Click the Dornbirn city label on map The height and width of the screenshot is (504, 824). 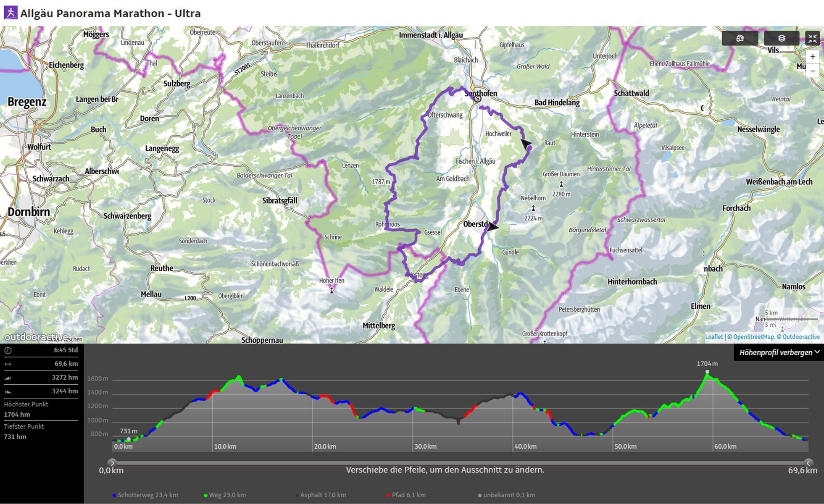(x=29, y=212)
